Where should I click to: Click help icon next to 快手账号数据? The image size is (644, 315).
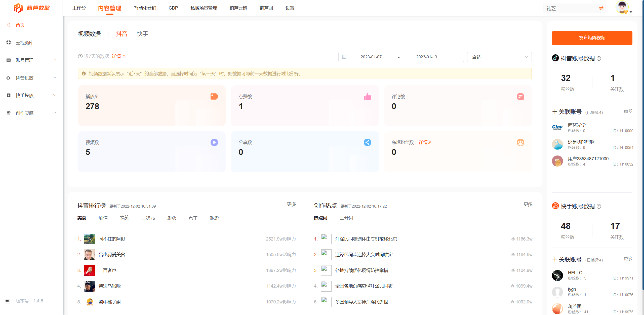point(599,207)
